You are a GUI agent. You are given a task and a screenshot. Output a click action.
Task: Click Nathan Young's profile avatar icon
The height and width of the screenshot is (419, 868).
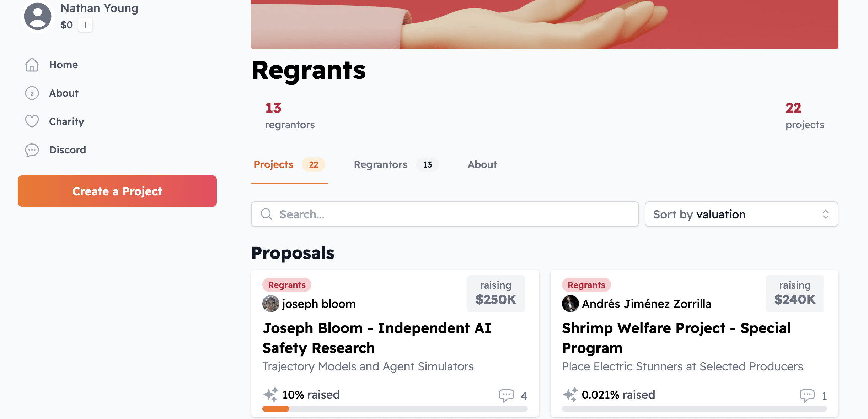pyautogui.click(x=37, y=16)
